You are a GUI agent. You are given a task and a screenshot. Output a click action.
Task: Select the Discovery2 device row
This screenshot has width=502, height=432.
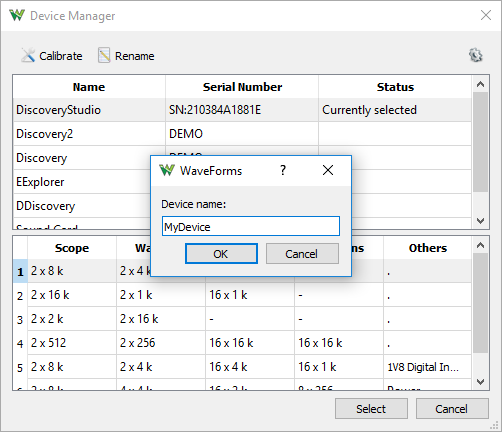coord(242,134)
